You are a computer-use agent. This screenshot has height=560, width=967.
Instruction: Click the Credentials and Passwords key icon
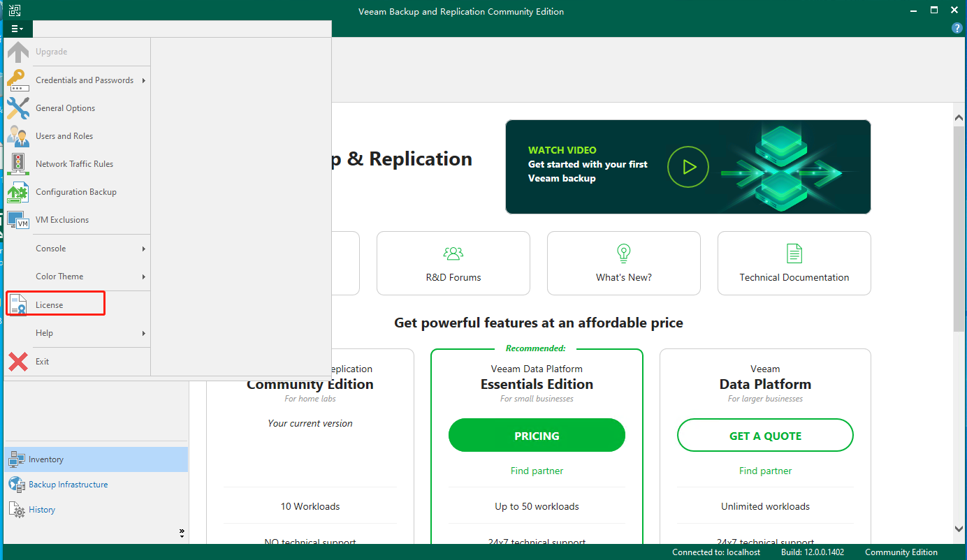point(18,80)
